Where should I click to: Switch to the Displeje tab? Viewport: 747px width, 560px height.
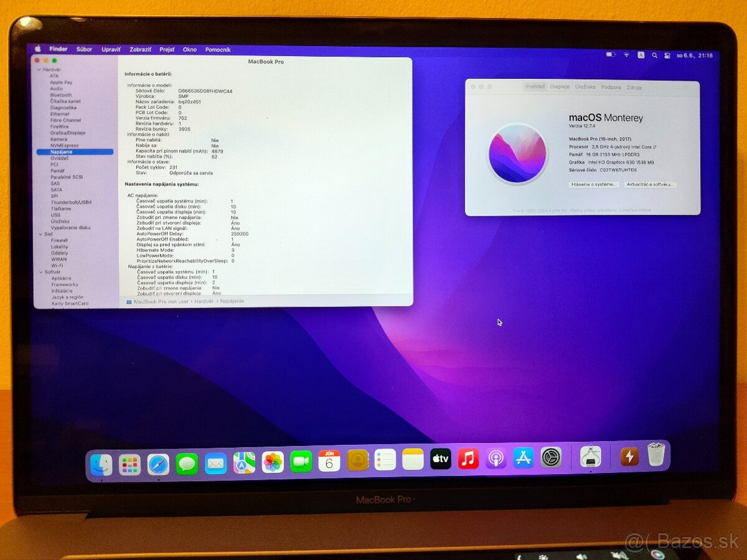(560, 87)
